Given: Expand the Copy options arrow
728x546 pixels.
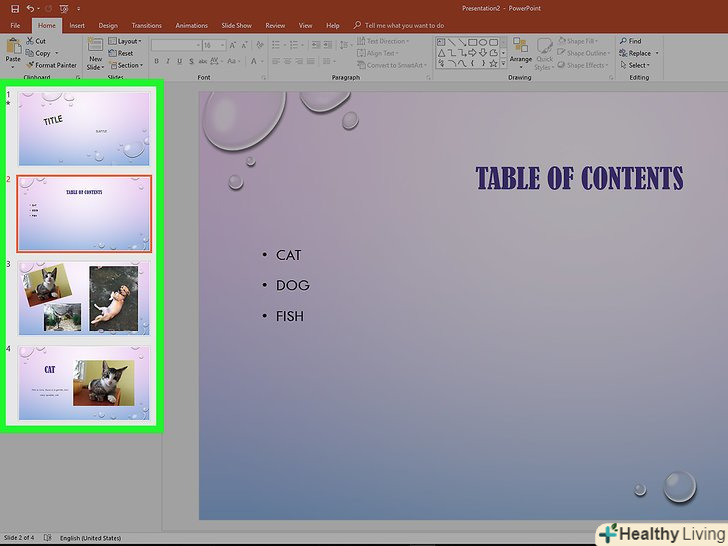Looking at the screenshot, I should [x=57, y=53].
